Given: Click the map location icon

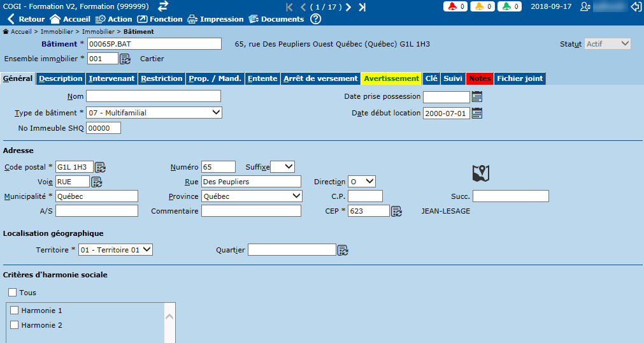Looking at the screenshot, I should pos(480,173).
